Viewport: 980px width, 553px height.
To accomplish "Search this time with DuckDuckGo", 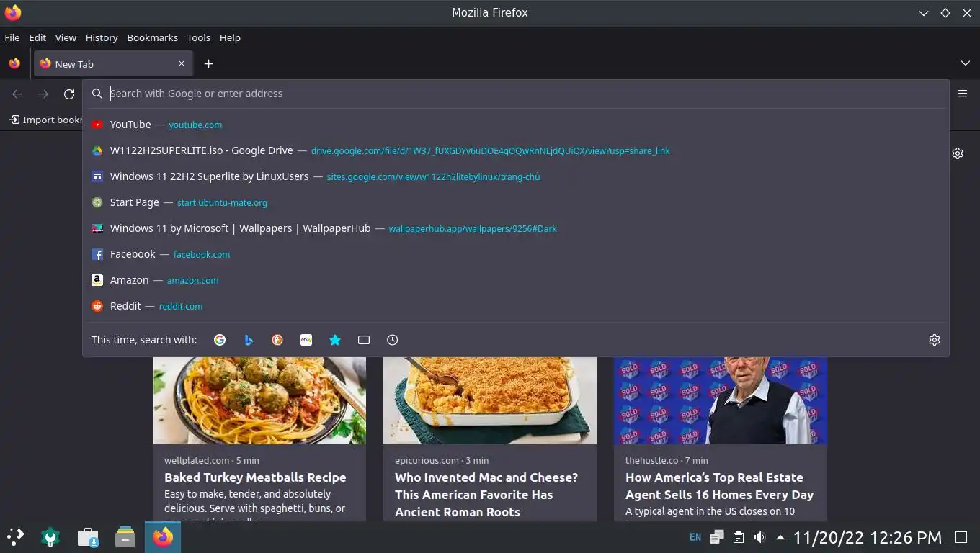I will click(x=277, y=340).
